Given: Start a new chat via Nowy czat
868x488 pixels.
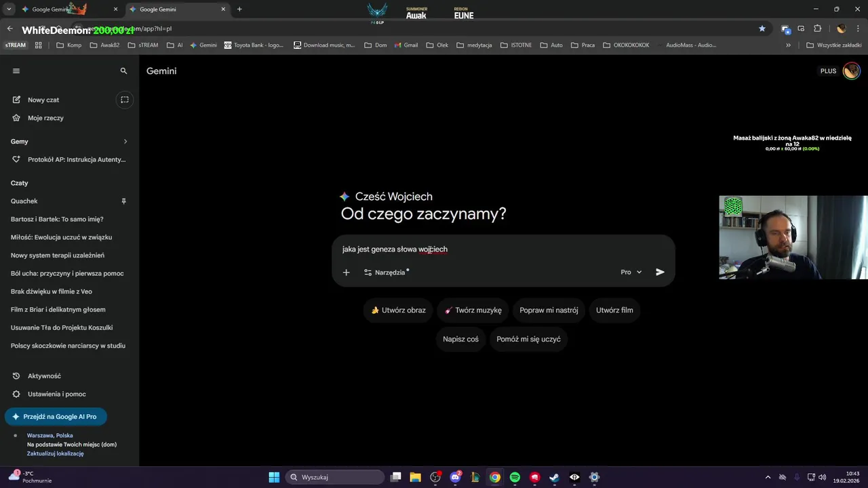Looking at the screenshot, I should [43, 100].
